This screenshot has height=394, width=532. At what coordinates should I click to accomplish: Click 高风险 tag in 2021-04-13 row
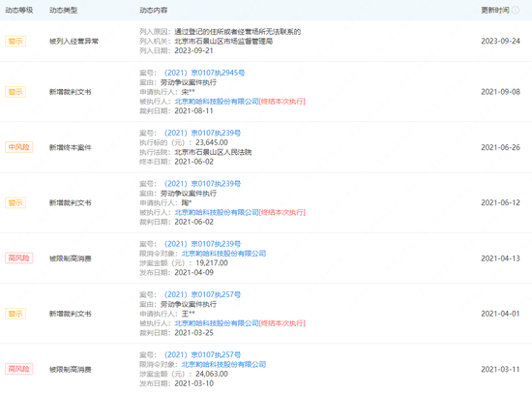coord(18,258)
